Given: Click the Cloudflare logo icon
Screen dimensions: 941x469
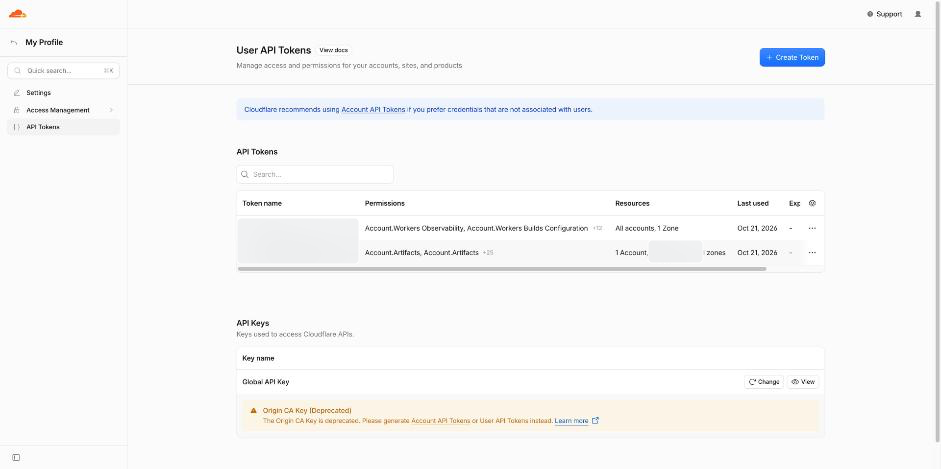Looking at the screenshot, I should coord(17,14).
